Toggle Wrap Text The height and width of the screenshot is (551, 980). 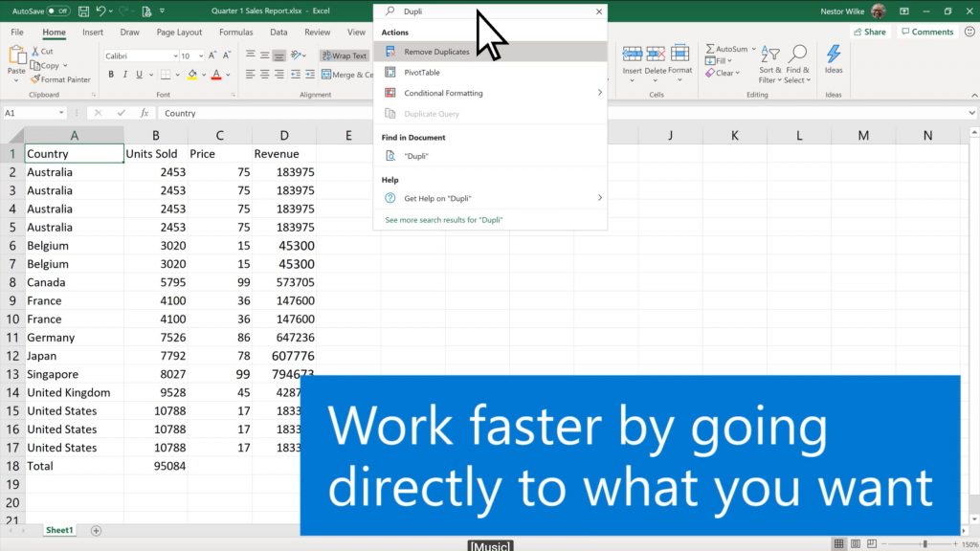tap(345, 55)
